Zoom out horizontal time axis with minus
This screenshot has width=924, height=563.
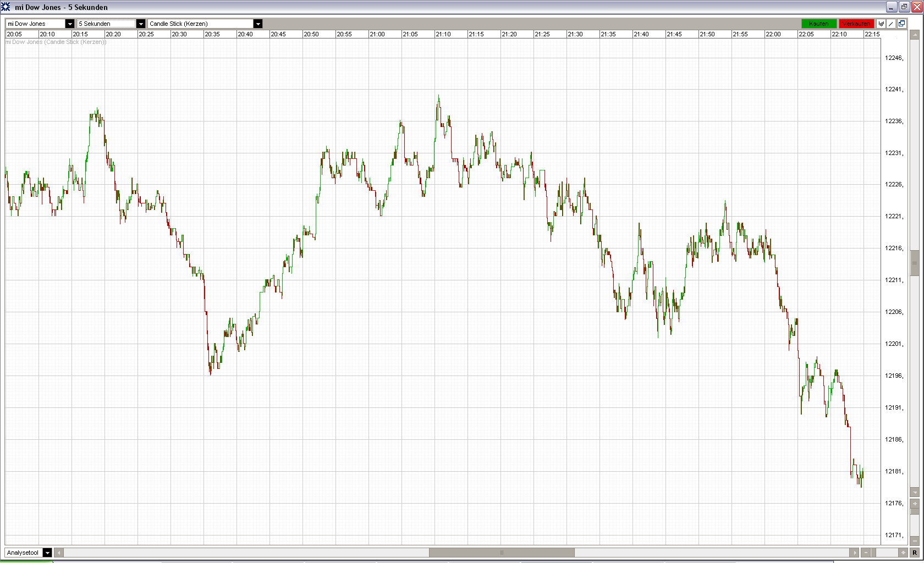coord(866,553)
